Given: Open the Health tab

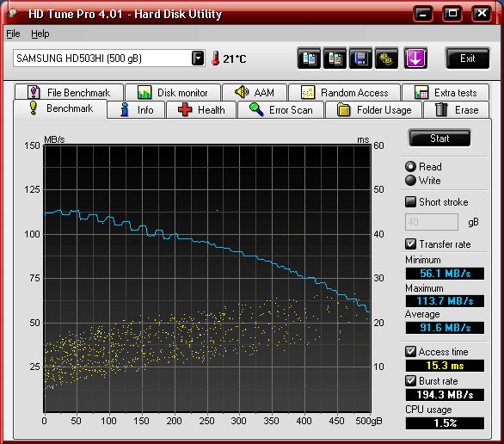Looking at the screenshot, I should click(x=201, y=110).
